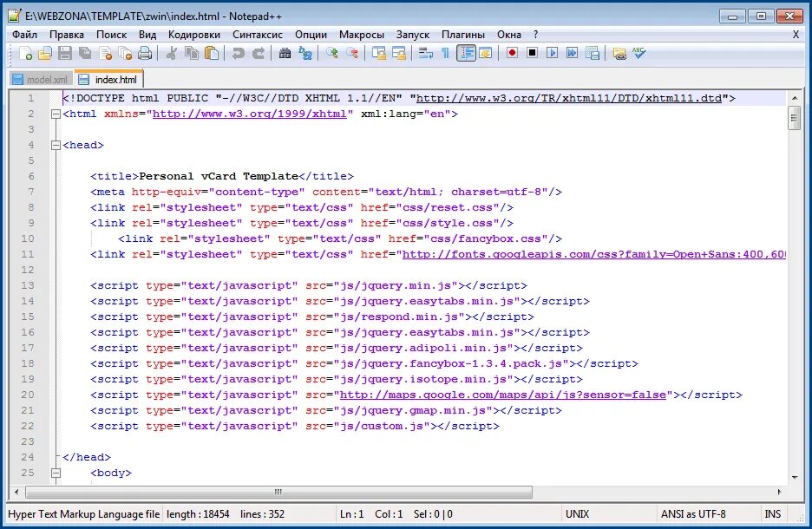Open the user-defined language dialog icon
The width and height of the screenshot is (812, 529).
coord(486,53)
